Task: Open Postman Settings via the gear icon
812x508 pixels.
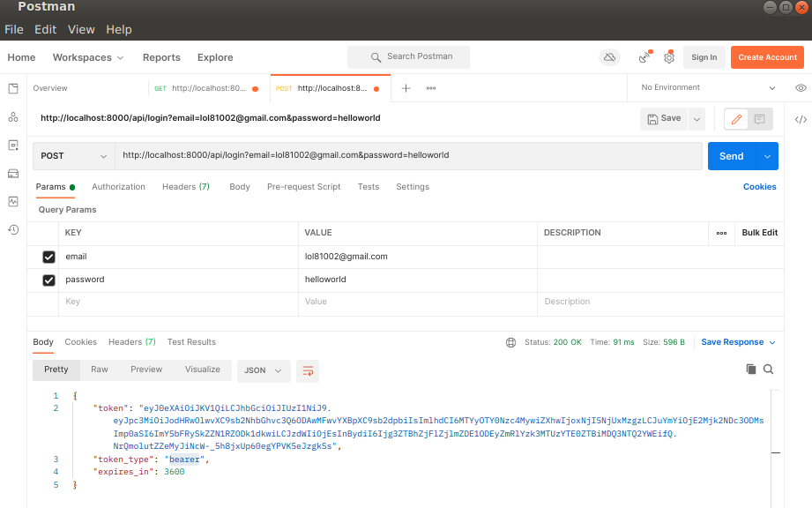Action: (668, 56)
